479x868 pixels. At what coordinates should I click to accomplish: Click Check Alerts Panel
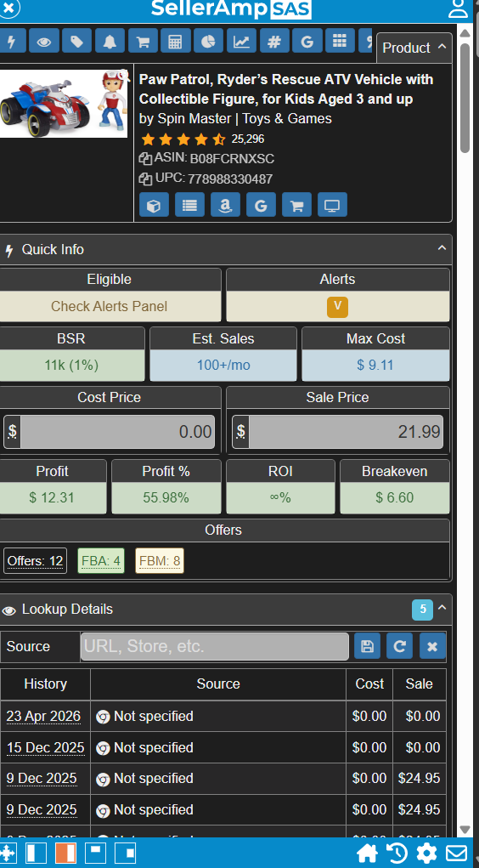click(109, 307)
